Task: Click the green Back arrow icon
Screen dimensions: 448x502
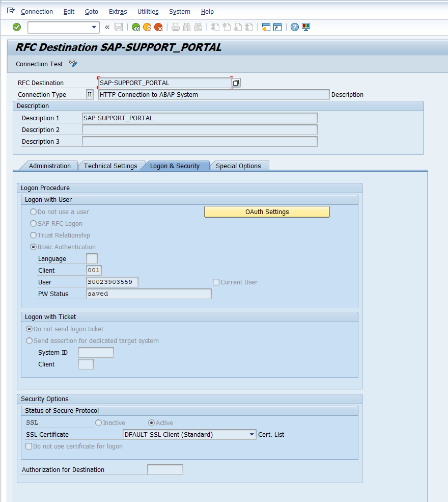Action: [135, 27]
